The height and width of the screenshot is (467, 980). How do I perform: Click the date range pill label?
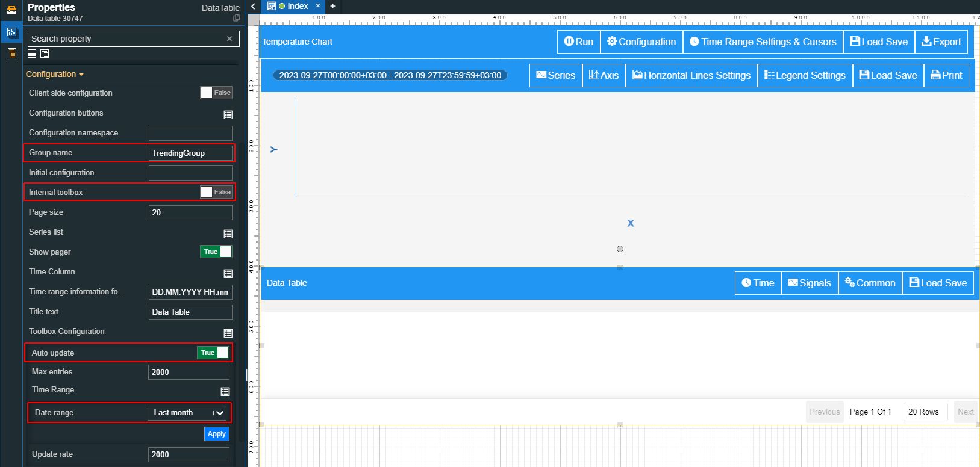pos(390,75)
